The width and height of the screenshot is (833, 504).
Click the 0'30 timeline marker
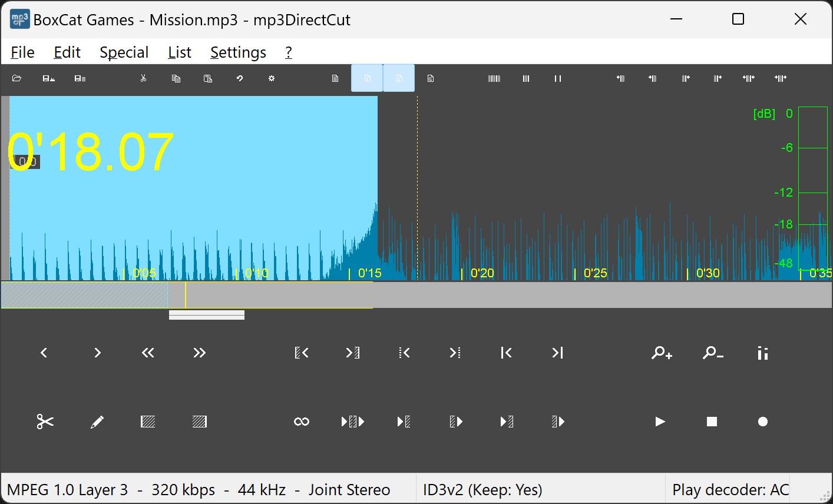pyautogui.click(x=708, y=273)
